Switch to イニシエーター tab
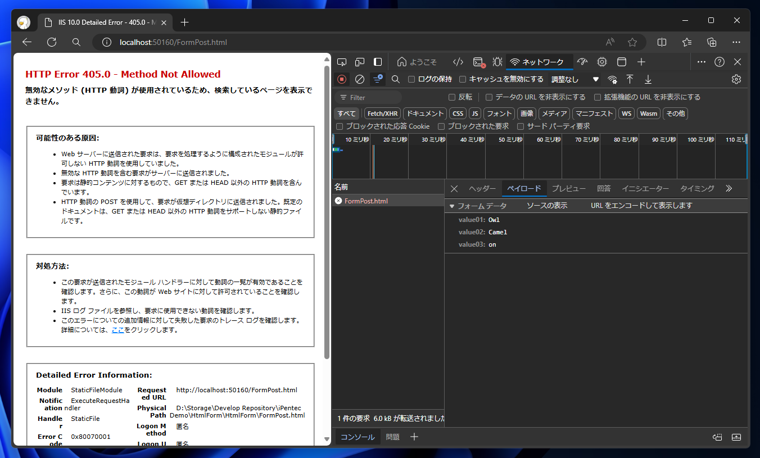Screen dimensions: 760x458 coord(645,189)
